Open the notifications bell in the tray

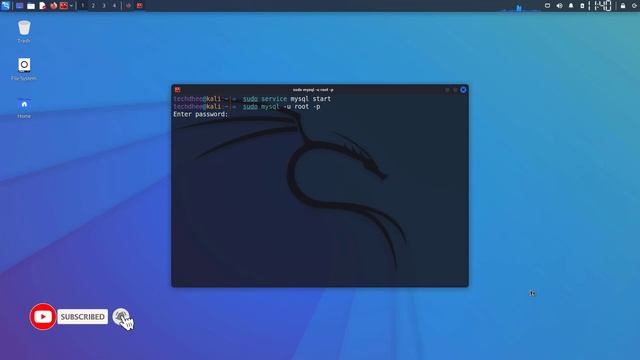point(571,6)
